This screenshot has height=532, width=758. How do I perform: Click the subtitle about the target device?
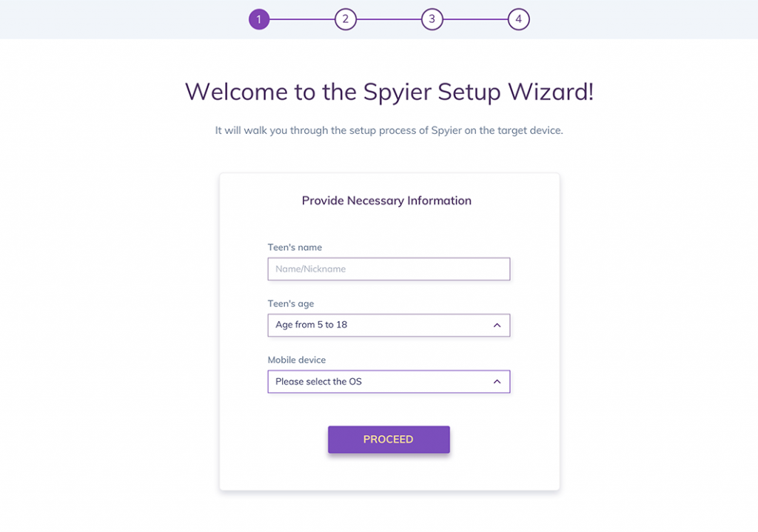tap(389, 130)
